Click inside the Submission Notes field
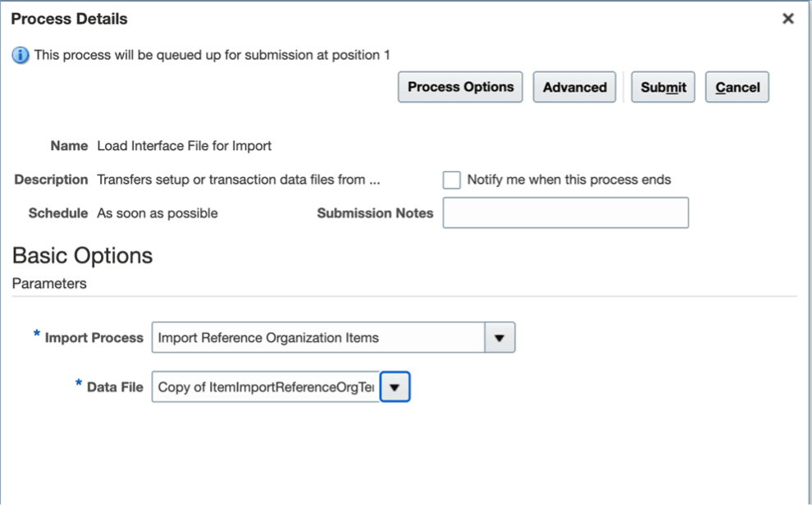The height and width of the screenshot is (506, 812). 566,212
